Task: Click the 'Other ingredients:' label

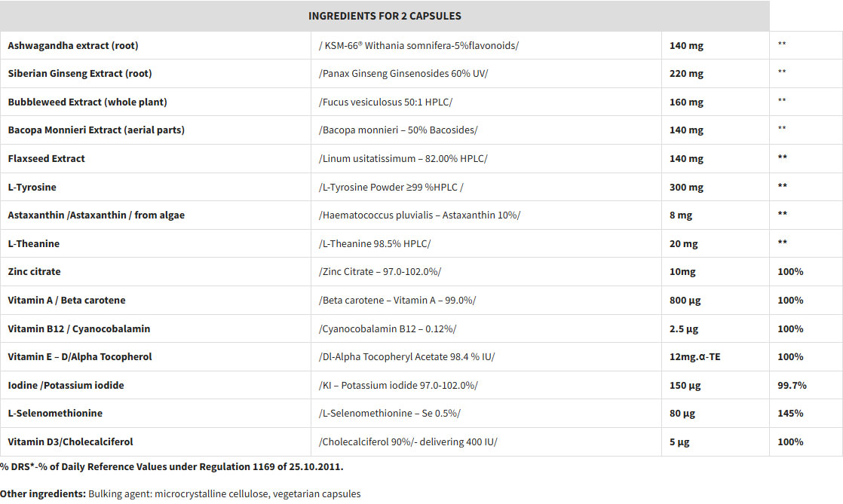Action: pyautogui.click(x=42, y=494)
